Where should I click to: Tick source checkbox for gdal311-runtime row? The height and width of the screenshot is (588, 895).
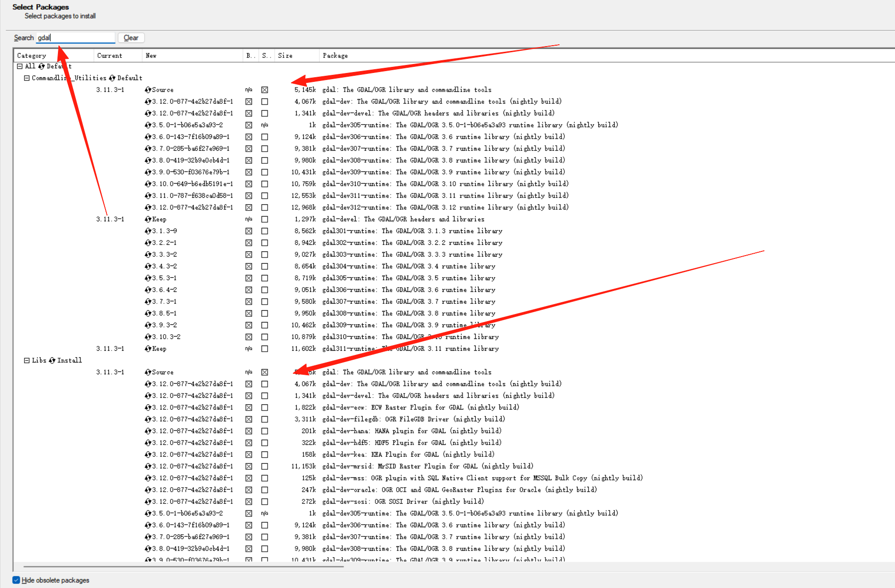click(265, 349)
